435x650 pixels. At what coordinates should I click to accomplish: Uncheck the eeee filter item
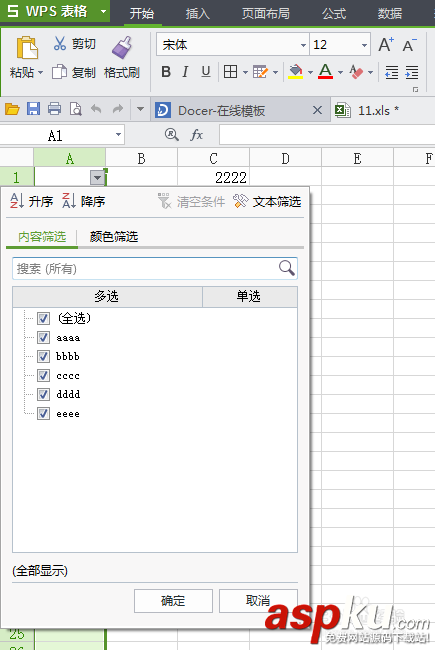[44, 413]
